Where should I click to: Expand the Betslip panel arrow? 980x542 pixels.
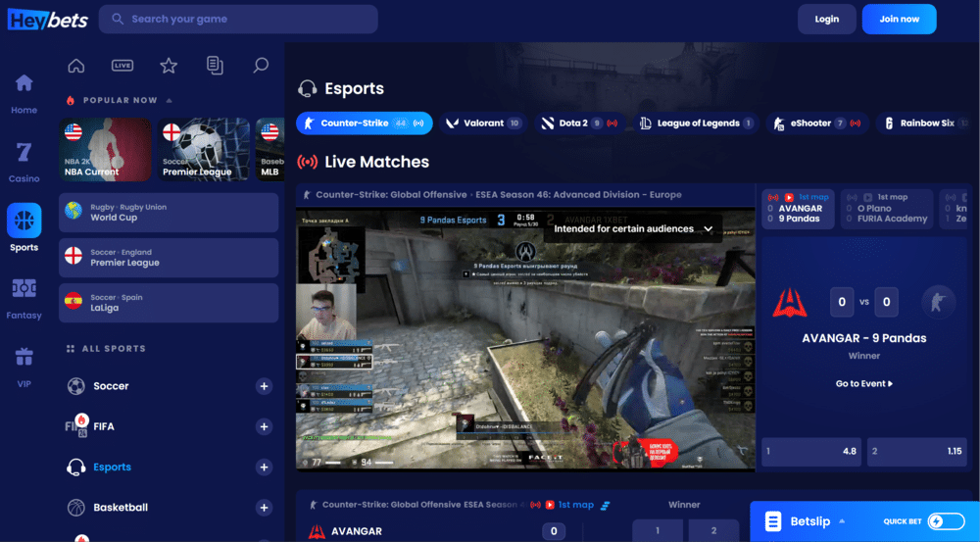tap(842, 521)
